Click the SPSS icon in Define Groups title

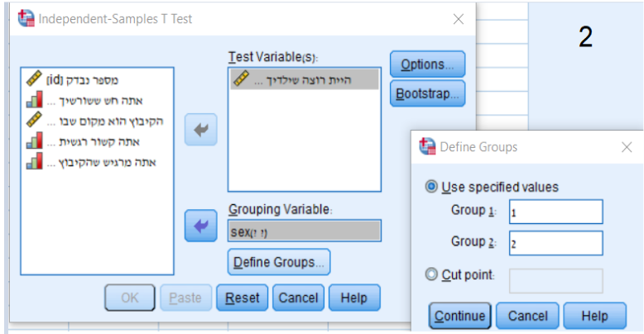click(x=427, y=146)
